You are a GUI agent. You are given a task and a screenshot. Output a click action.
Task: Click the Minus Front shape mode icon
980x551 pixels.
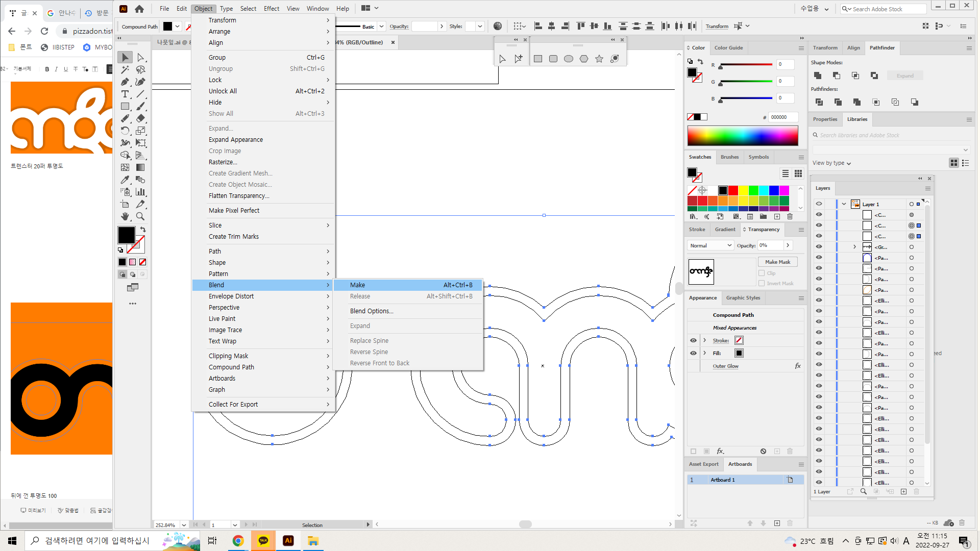tap(837, 76)
